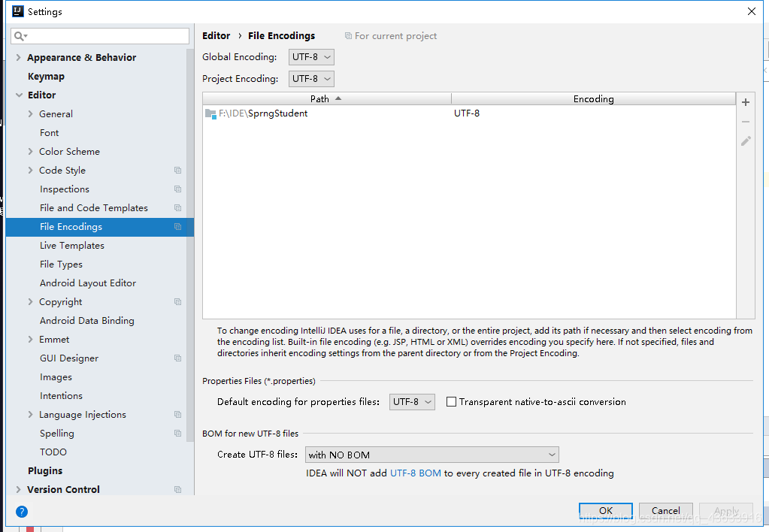Click the project-level icon beside GUI Designer

[177, 358]
